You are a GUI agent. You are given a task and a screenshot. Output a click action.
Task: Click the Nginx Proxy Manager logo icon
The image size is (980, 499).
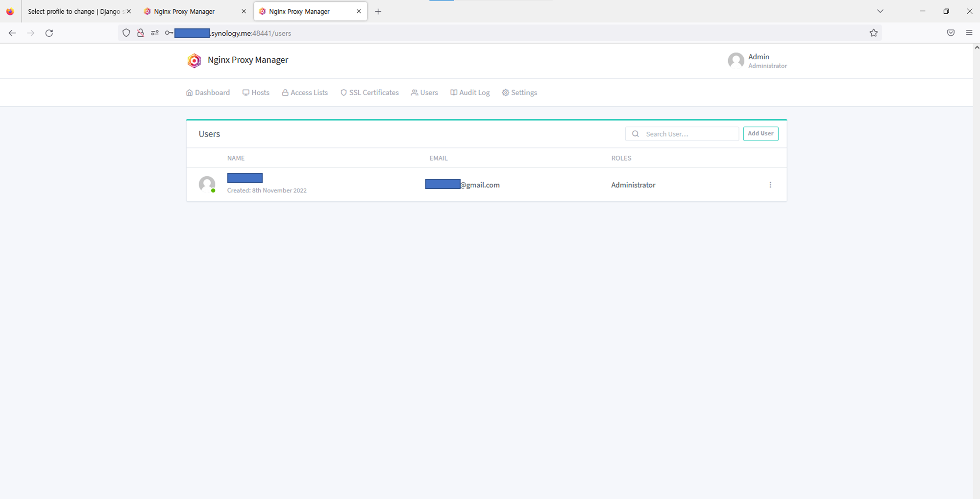[194, 60]
